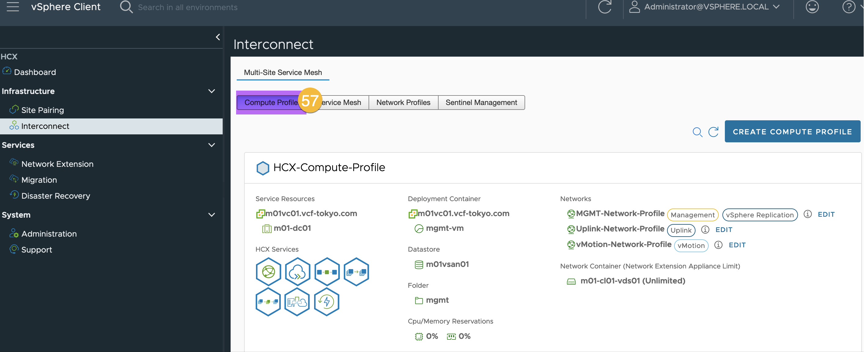Open Support in the sidebar
Image resolution: width=868 pixels, height=352 pixels.
pos(36,249)
